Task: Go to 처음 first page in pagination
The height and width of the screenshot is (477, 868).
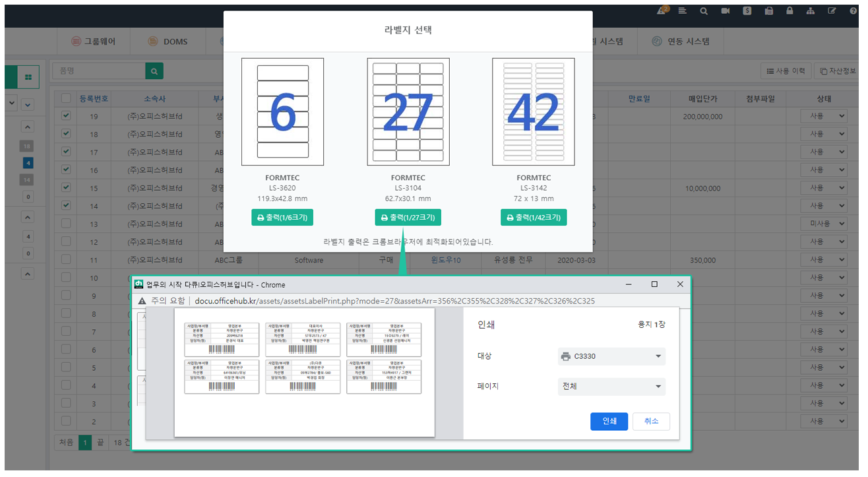Action: (66, 442)
